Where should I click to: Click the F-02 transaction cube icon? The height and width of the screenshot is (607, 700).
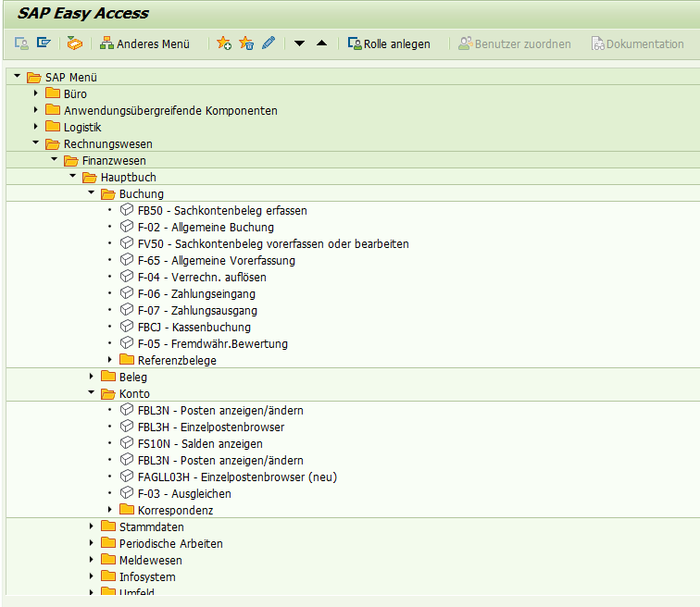tap(127, 226)
